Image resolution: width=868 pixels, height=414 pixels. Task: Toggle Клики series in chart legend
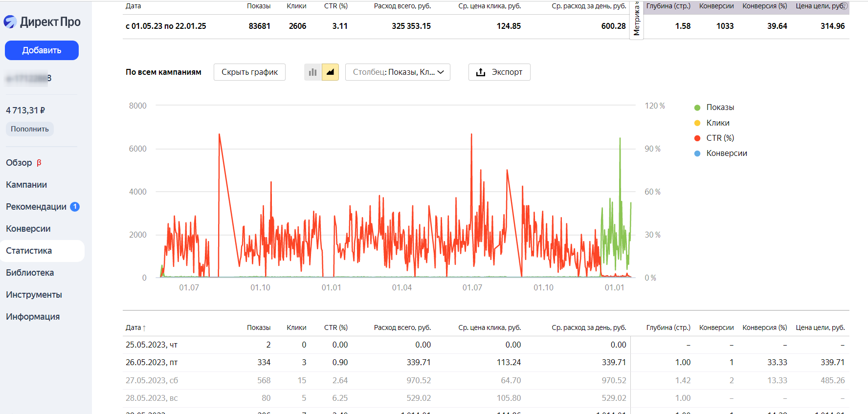point(717,123)
